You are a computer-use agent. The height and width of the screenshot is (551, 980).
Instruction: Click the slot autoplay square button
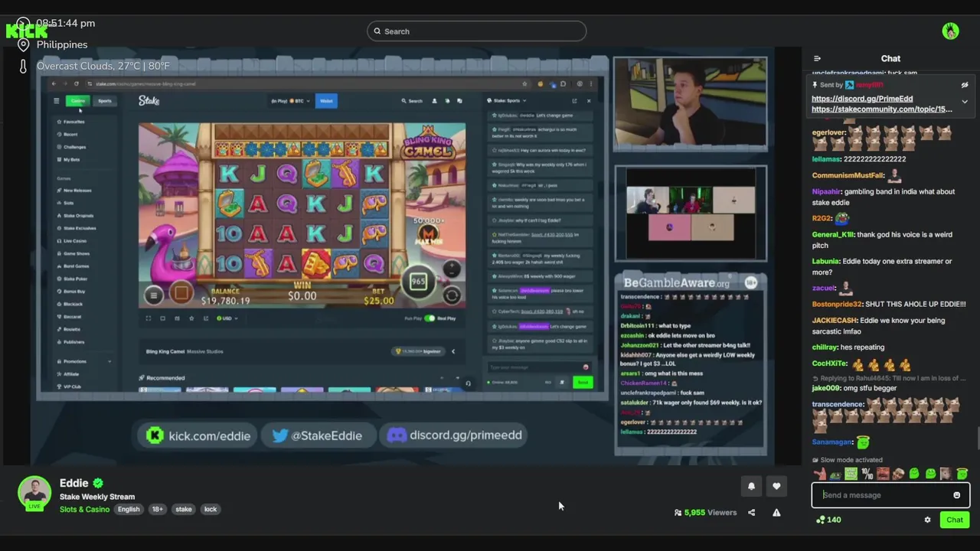pos(181,293)
